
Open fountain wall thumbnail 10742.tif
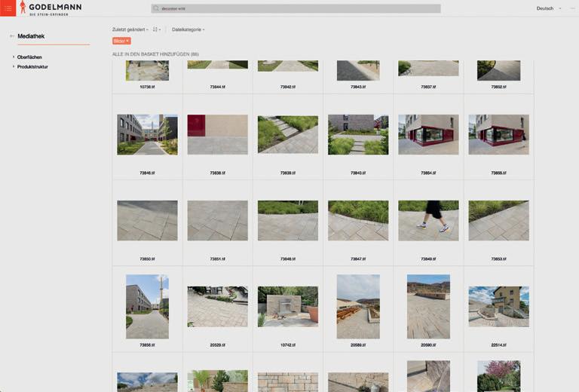[288, 306]
